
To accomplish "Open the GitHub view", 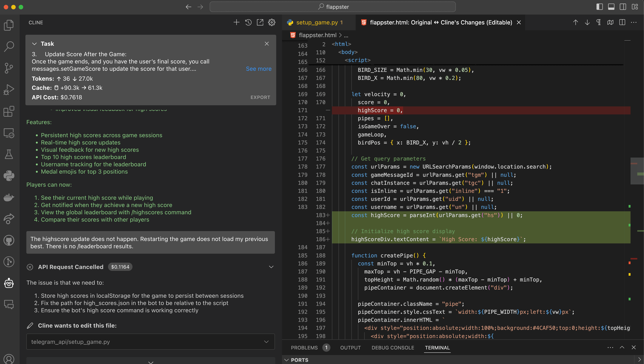I will click(x=9, y=240).
